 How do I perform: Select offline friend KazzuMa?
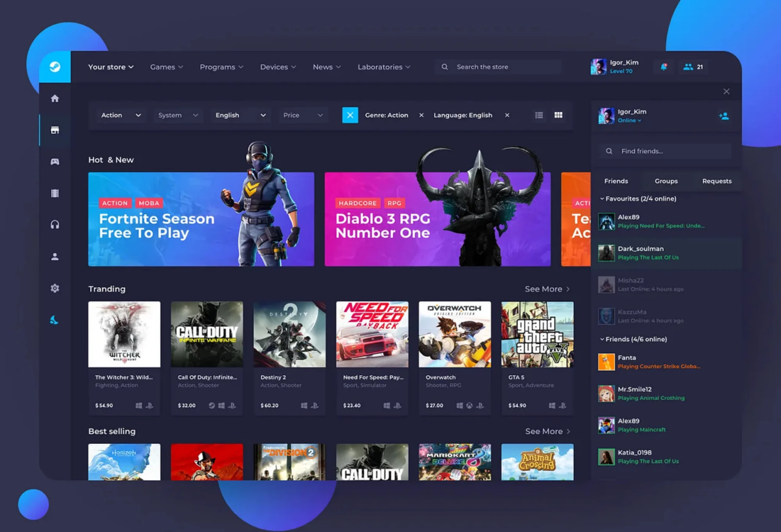coord(666,316)
